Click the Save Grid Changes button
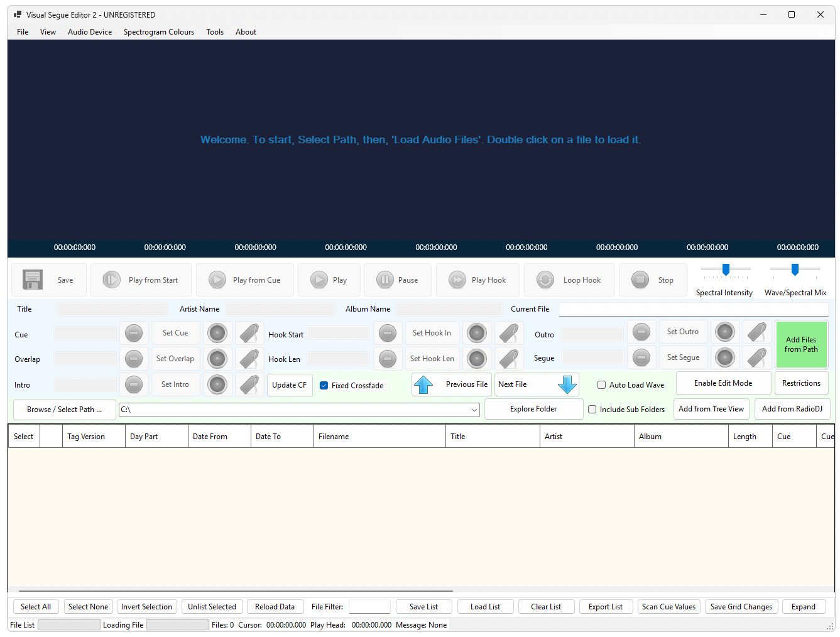Screen dimensions: 840x637 (x=741, y=607)
